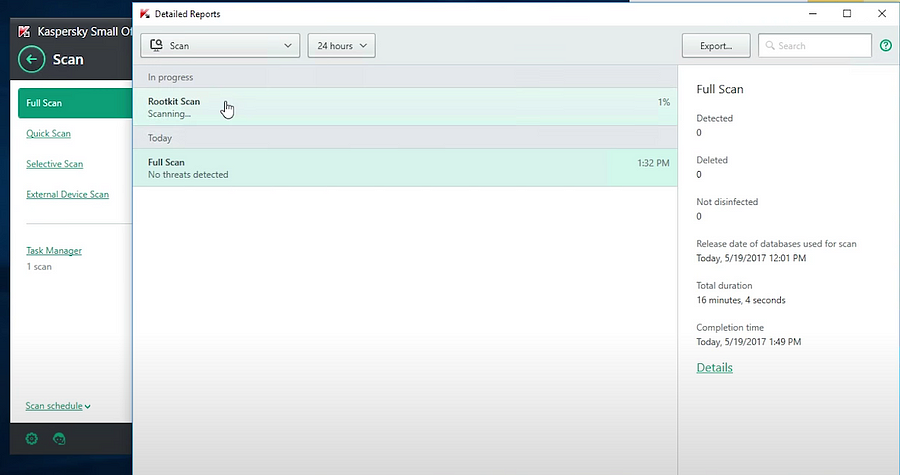This screenshot has width=900, height=475.
Task: Open the Details link for Full Scan
Action: click(x=715, y=368)
